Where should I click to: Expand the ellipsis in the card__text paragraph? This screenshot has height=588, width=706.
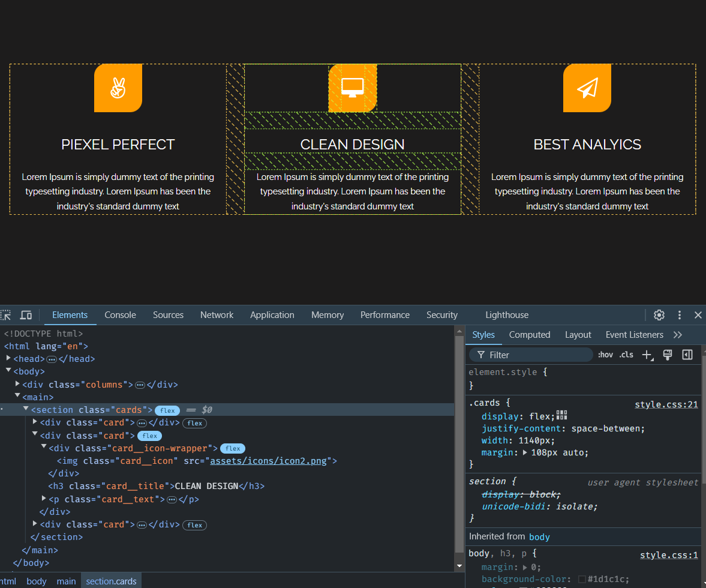pyautogui.click(x=172, y=500)
